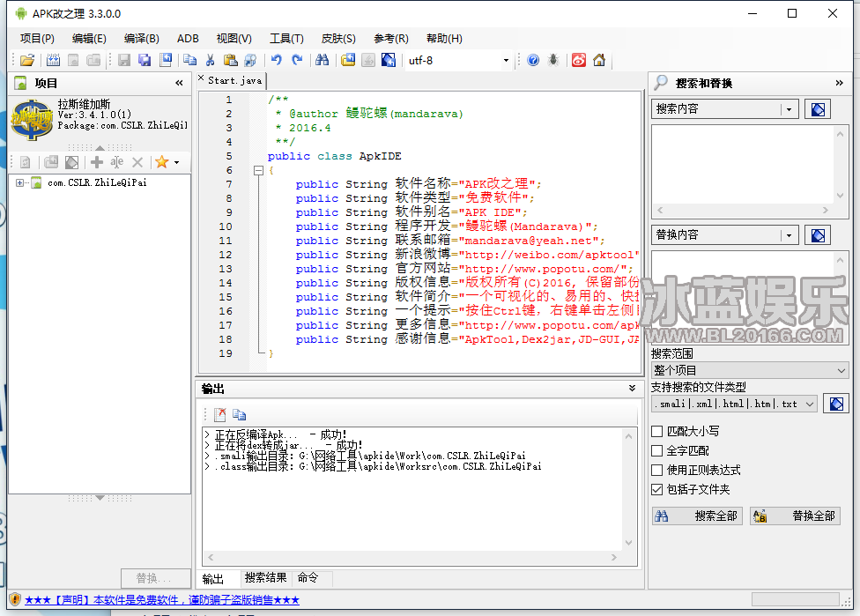Image resolution: width=860 pixels, height=616 pixels.
Task: Click icon button beside file types dropdown
Action: pos(836,404)
